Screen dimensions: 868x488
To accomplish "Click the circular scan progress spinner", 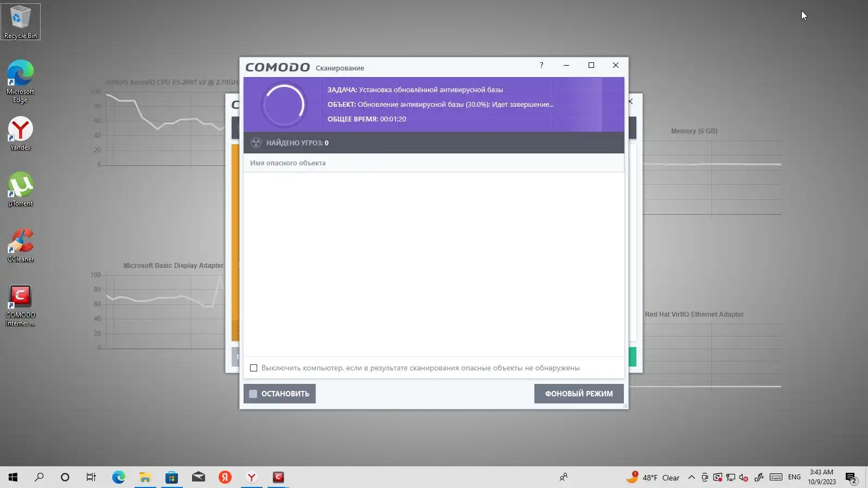I will click(284, 104).
